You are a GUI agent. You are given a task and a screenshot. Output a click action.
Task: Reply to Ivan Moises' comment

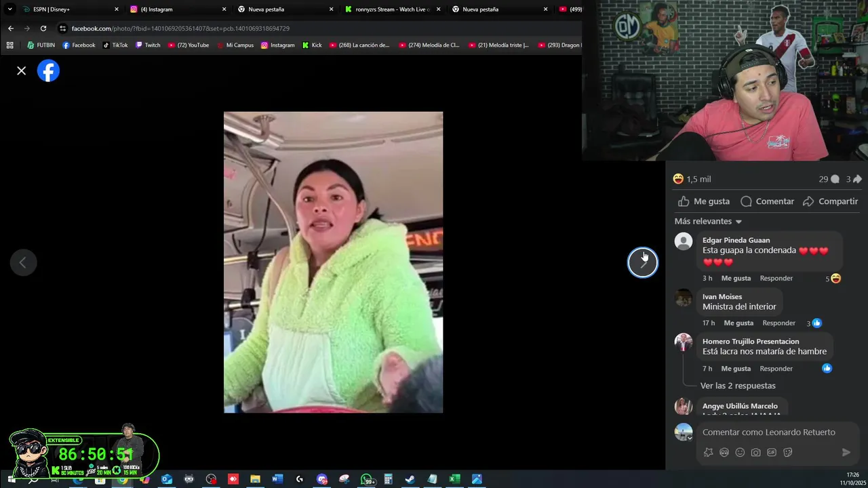pyautogui.click(x=778, y=323)
